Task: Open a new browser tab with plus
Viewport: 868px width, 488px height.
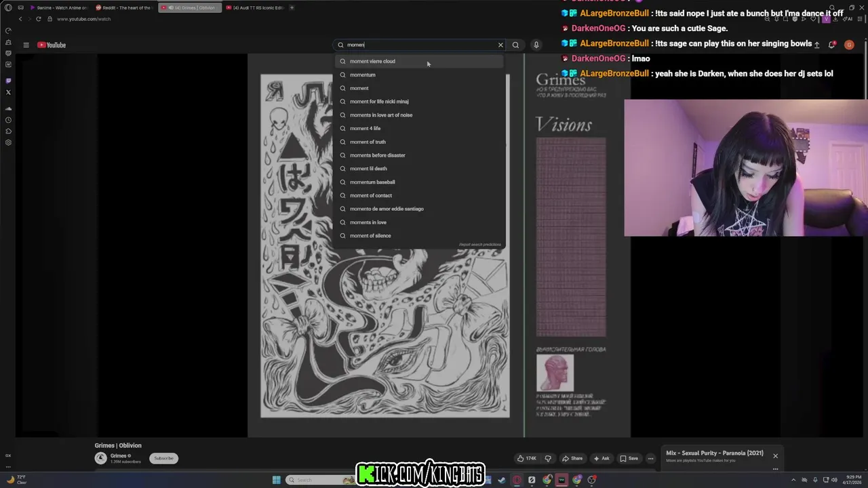Action: [292, 7]
